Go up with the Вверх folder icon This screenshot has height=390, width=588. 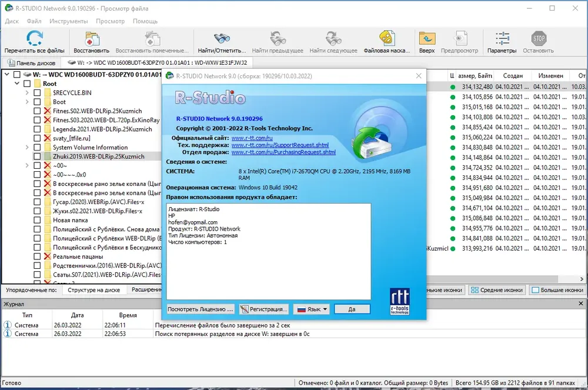(x=427, y=39)
